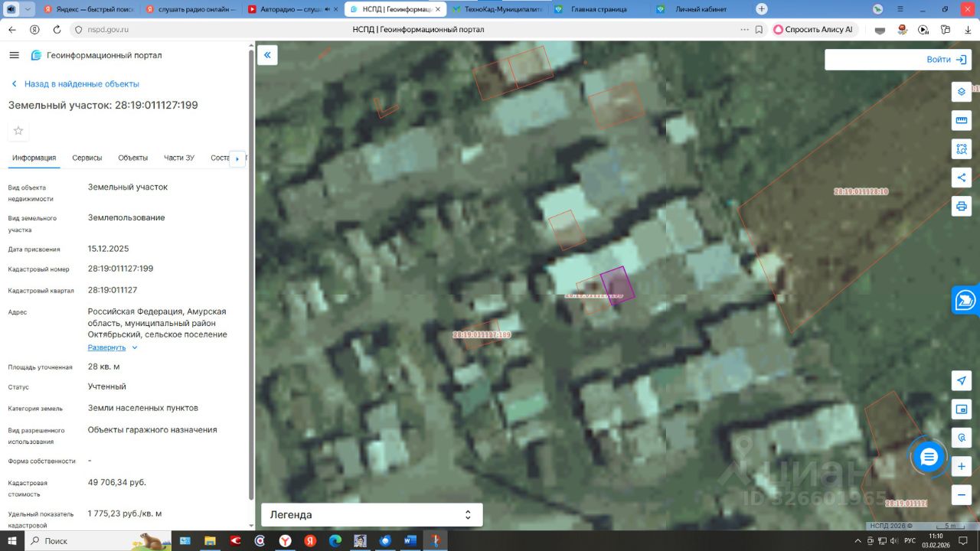Open the Объекты tab
This screenshot has width=980, height=551.
[133, 158]
